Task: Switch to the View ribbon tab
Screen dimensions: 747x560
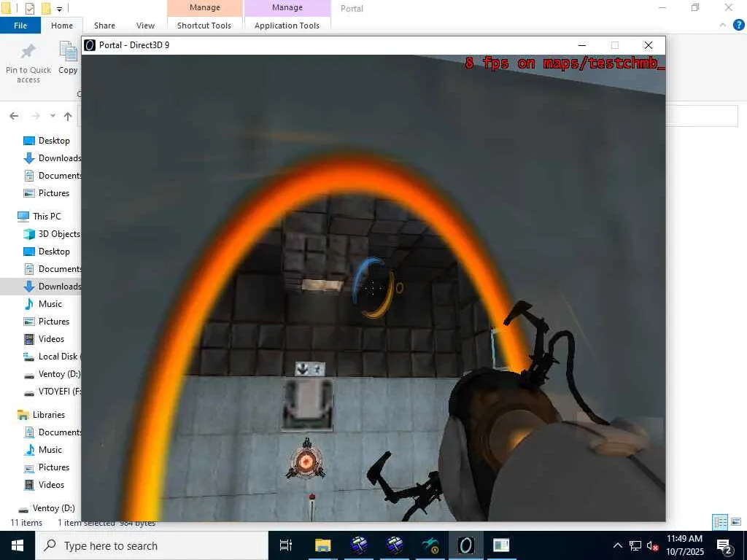Action: 145,26
